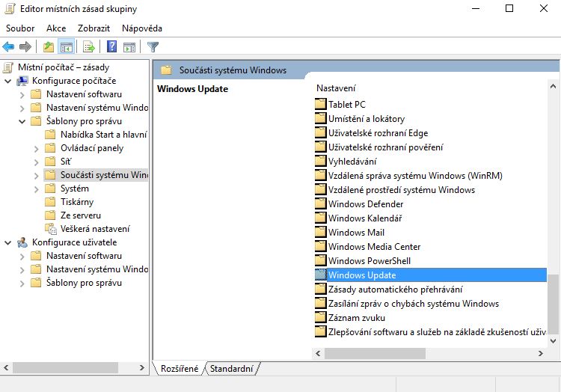This screenshot has height=392, width=561.
Task: Select the Windows Defender folder
Action: pos(366,204)
